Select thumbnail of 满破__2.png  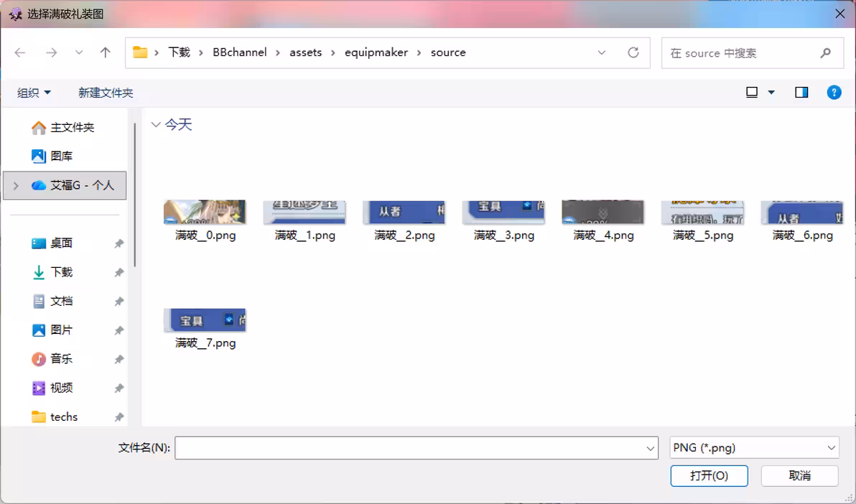[x=404, y=212]
